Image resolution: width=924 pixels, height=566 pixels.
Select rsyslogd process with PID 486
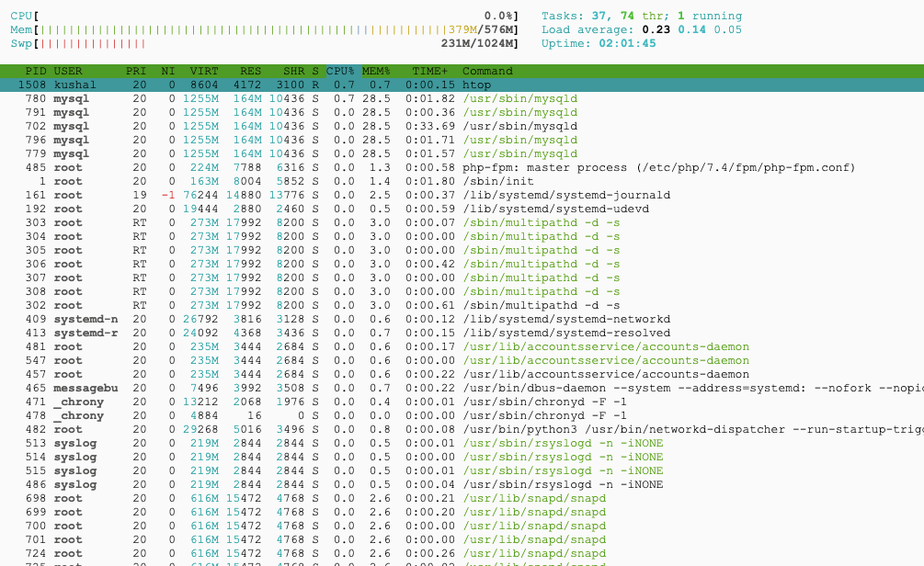click(462, 485)
